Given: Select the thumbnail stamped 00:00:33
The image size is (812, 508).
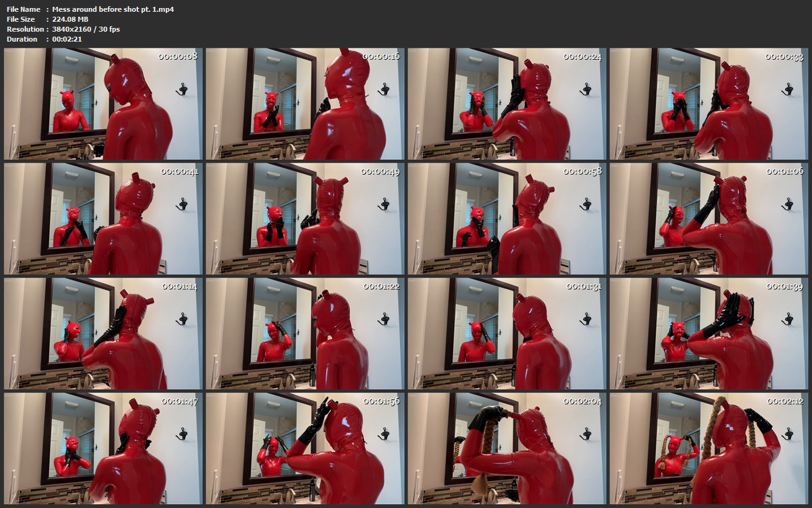Looking at the screenshot, I should 709,104.
